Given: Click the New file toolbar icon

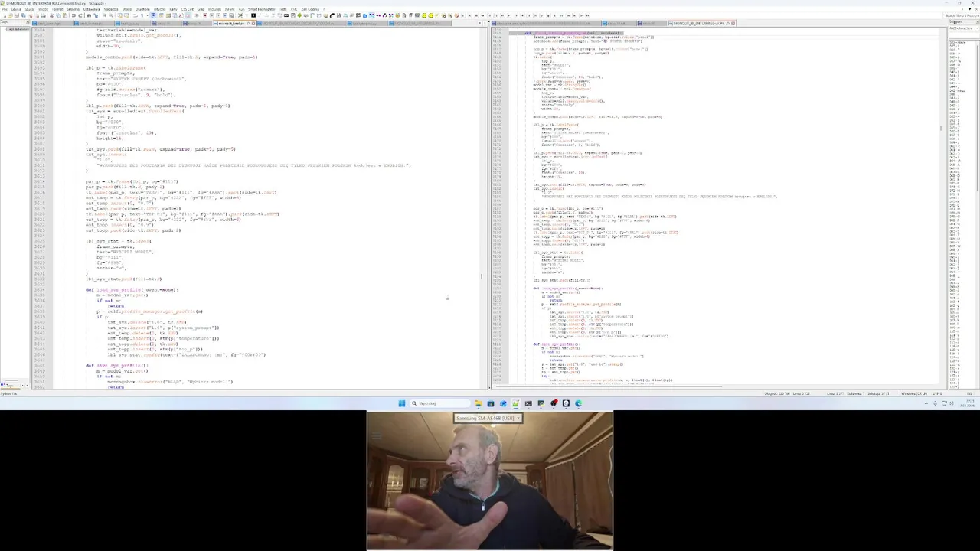Looking at the screenshot, I should click(x=5, y=15).
